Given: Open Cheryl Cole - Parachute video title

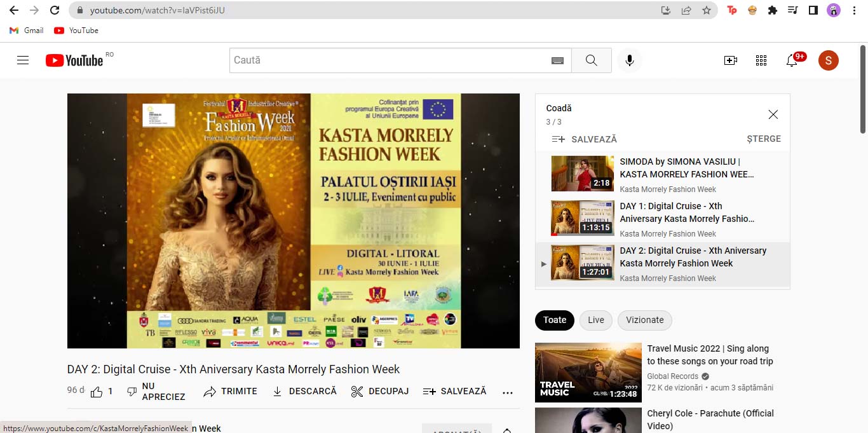Looking at the screenshot, I should [x=710, y=420].
